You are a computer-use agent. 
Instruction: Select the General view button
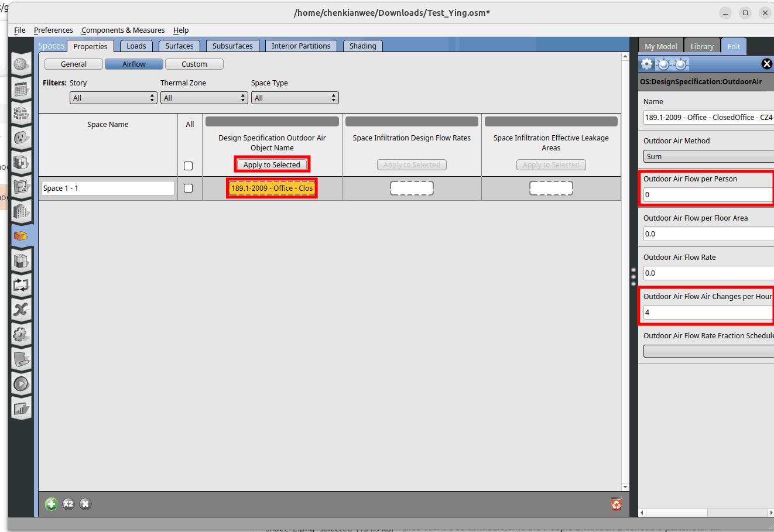pos(74,64)
